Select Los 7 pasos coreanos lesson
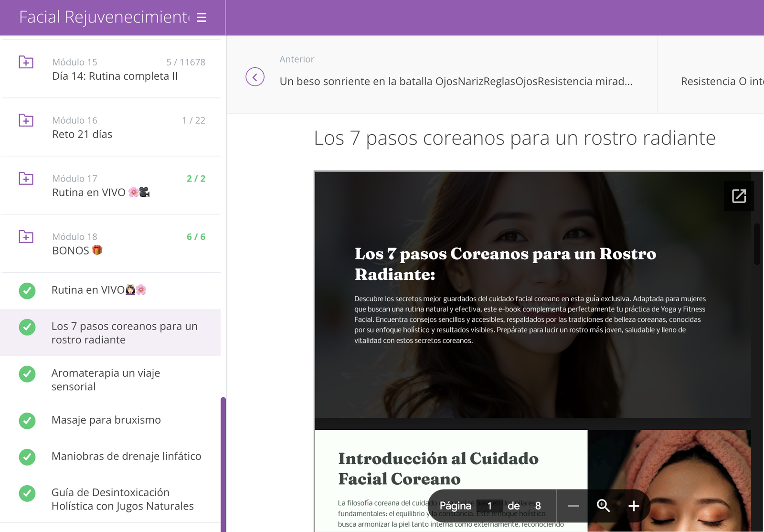 click(124, 333)
